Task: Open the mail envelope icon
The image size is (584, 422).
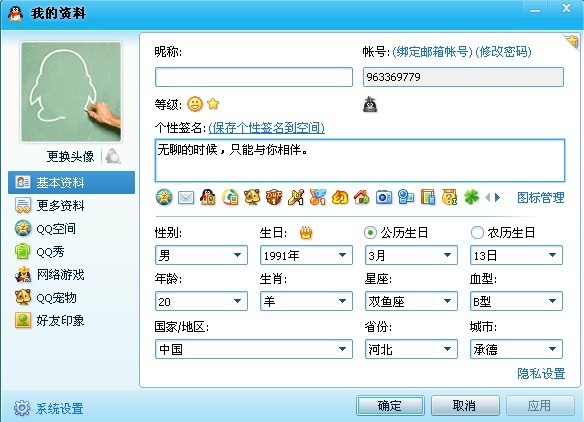Action: 186,197
